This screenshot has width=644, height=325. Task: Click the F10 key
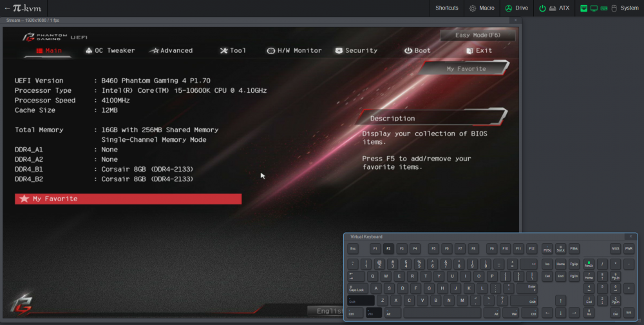tap(505, 248)
